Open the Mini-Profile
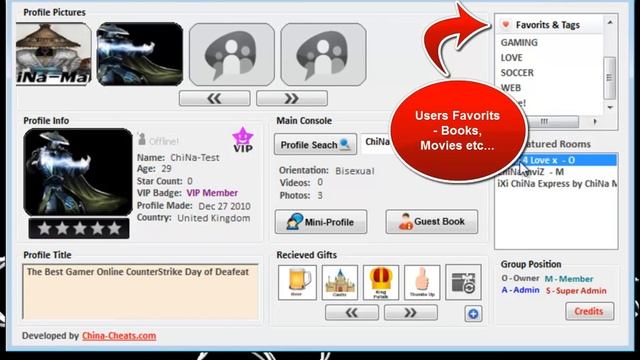Screen dimensions: 640x360 [x=321, y=222]
